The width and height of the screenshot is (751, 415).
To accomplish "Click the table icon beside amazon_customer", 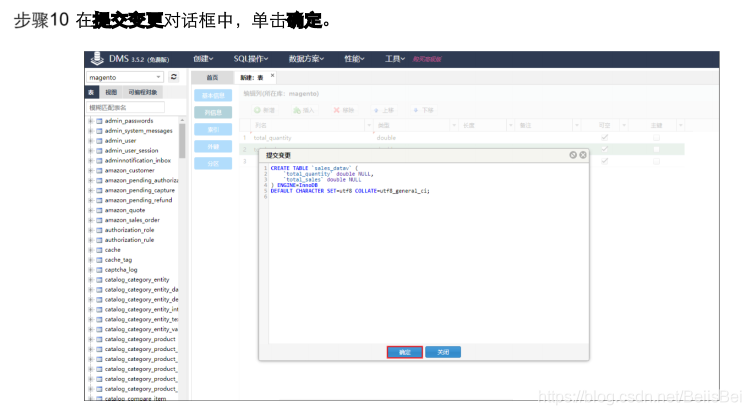I will (x=100, y=171).
